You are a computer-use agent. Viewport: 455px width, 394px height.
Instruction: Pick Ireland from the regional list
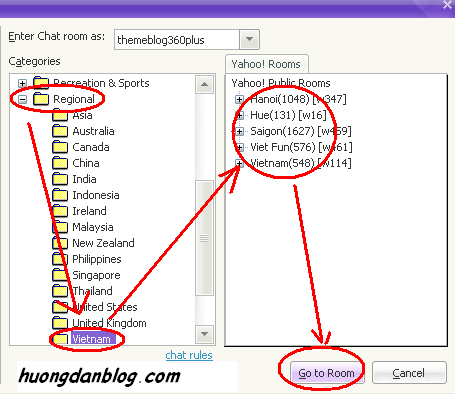point(89,211)
